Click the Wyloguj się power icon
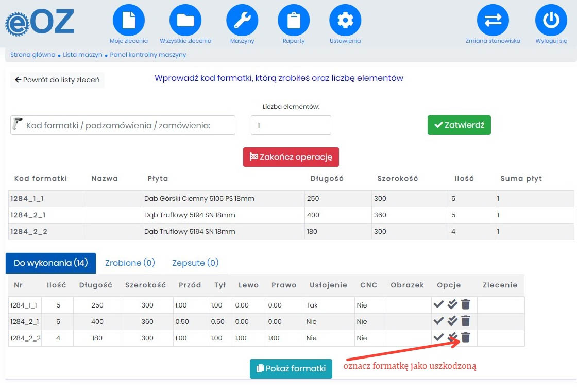This screenshot has height=392, width=577. (551, 21)
